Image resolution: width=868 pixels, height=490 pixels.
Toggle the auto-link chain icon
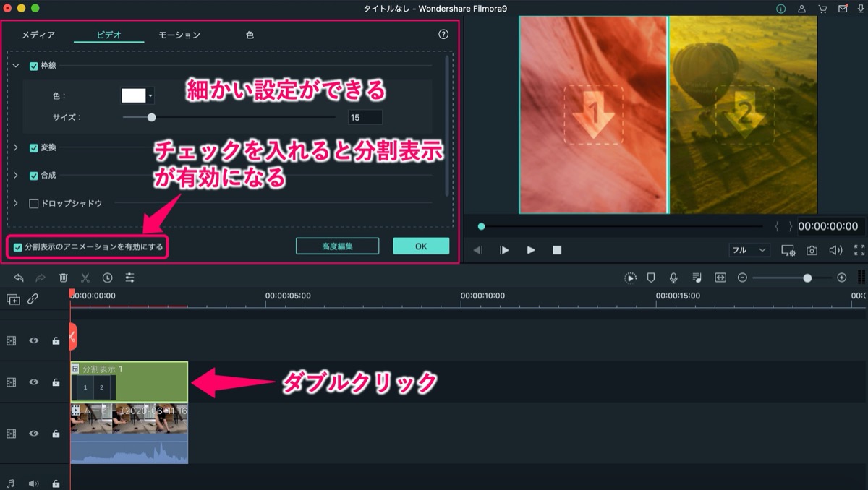(x=33, y=299)
